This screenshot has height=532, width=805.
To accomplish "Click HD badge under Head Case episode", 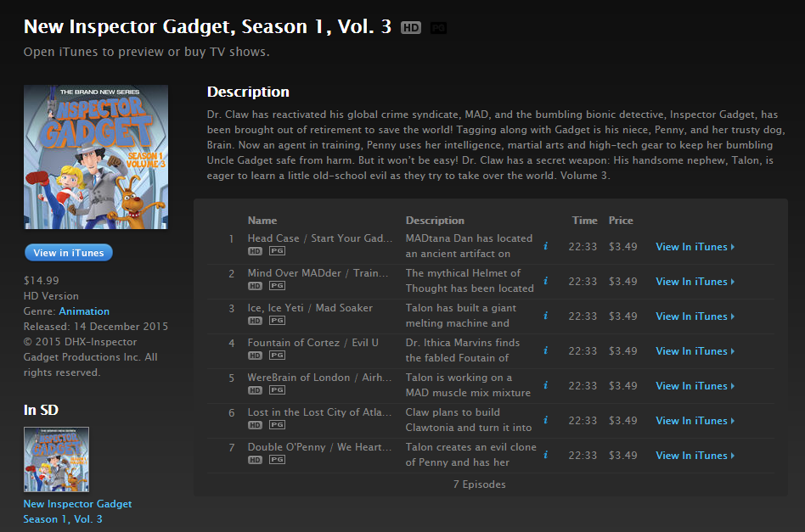I will pos(255,251).
